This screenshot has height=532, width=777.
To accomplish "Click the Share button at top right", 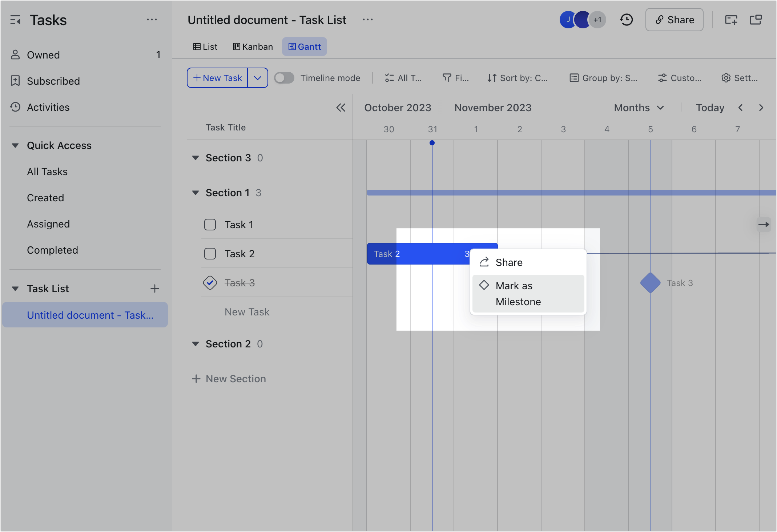I will (x=674, y=20).
